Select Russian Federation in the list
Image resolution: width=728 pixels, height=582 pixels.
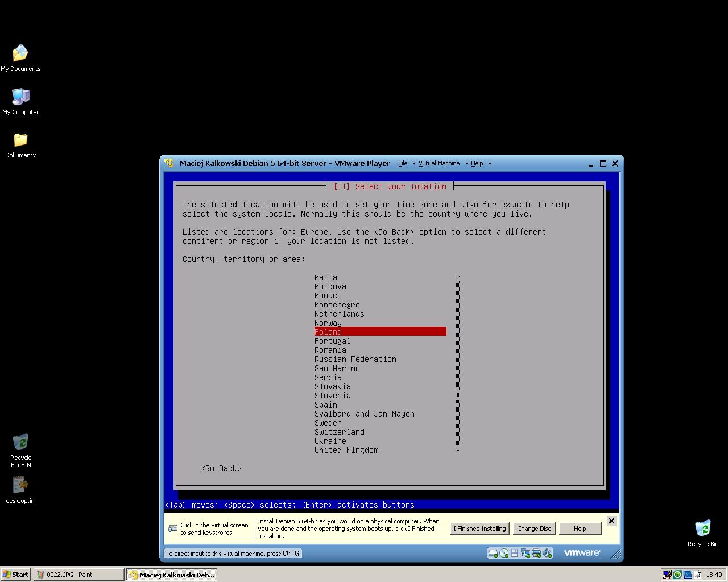(x=355, y=359)
